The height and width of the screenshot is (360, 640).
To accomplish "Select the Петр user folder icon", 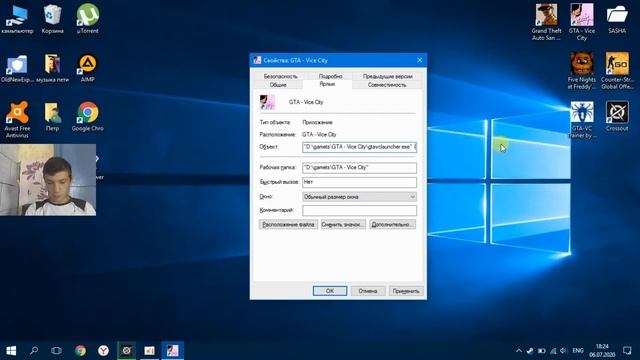I will pos(52,116).
